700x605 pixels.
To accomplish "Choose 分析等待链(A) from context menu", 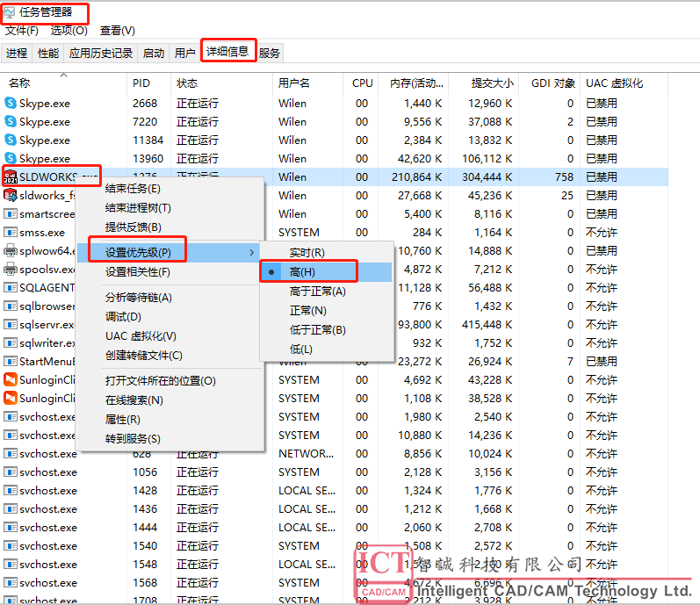I will coord(170,297).
